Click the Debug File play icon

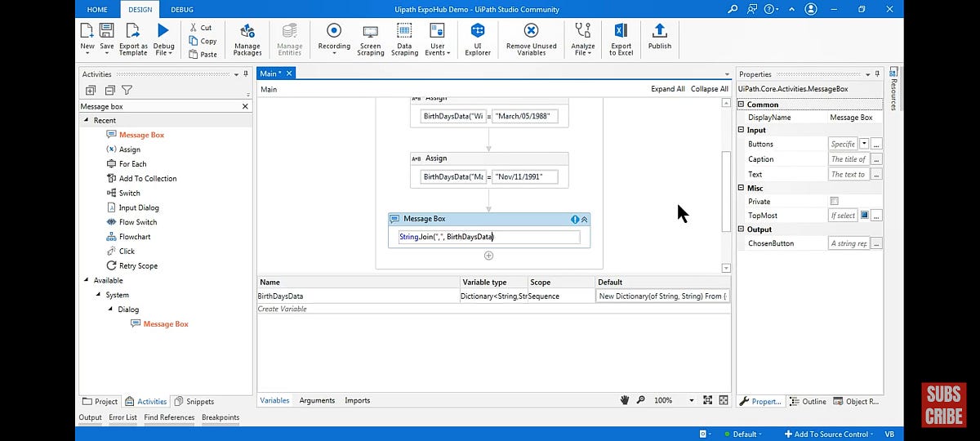click(163, 31)
